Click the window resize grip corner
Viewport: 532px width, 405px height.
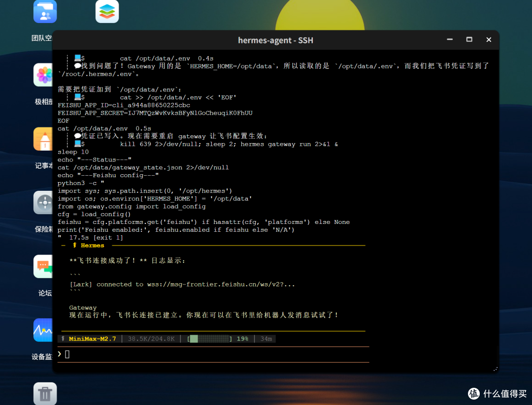[496, 369]
